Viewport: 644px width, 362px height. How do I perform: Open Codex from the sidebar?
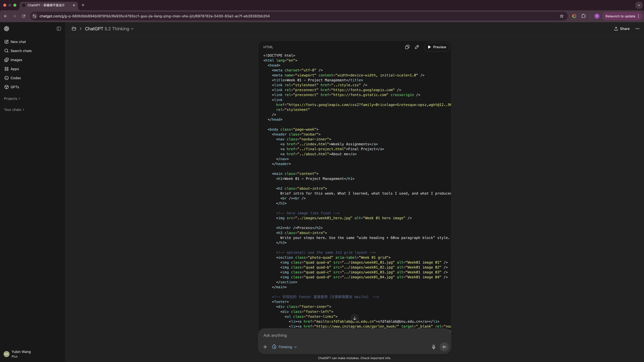click(16, 78)
